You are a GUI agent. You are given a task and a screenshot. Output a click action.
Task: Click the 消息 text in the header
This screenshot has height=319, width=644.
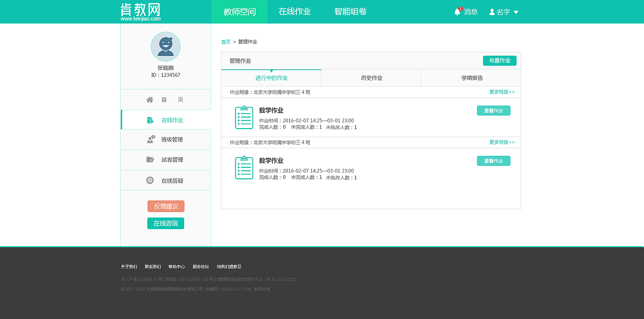470,12
